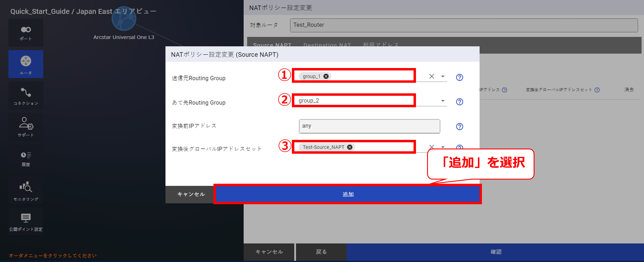Expand the あて先Routing Group dropdown
The height and width of the screenshot is (262, 644).
(x=443, y=101)
